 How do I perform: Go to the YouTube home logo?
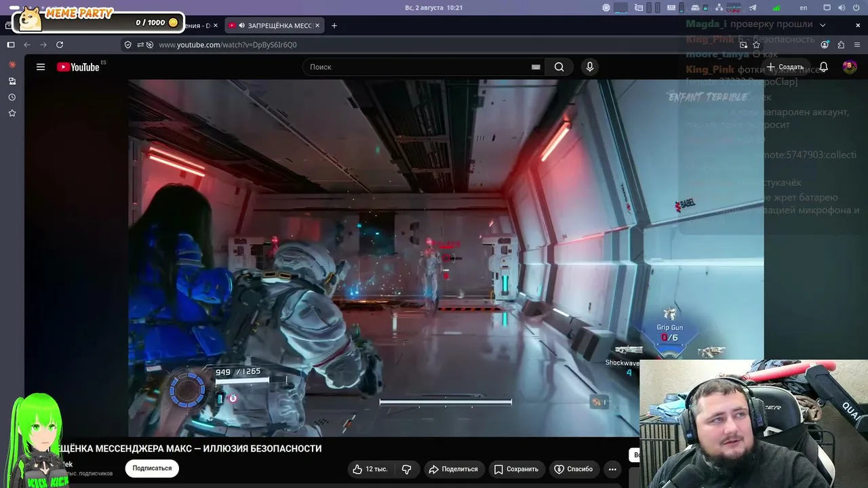pyautogui.click(x=78, y=67)
